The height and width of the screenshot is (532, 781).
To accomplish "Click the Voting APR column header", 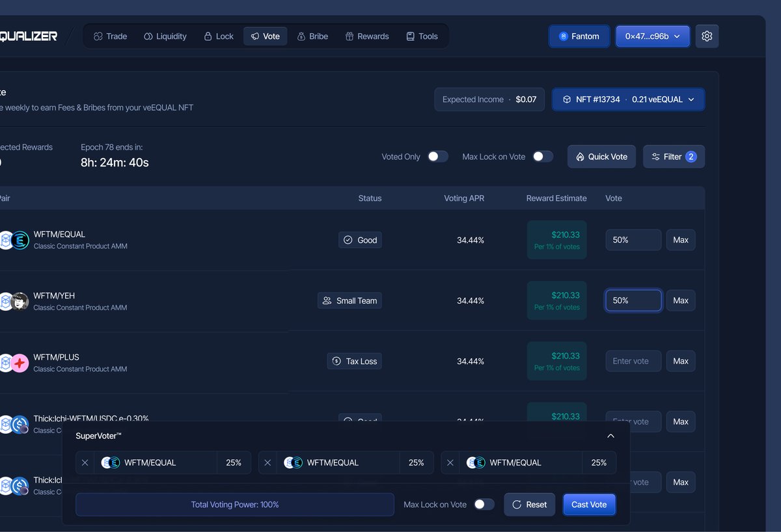I will [464, 198].
